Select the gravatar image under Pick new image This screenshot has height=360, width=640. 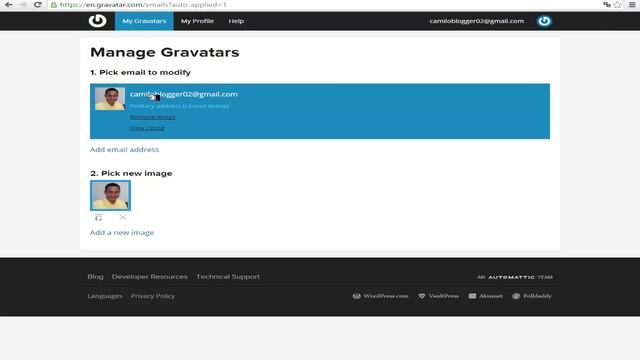[x=111, y=196]
